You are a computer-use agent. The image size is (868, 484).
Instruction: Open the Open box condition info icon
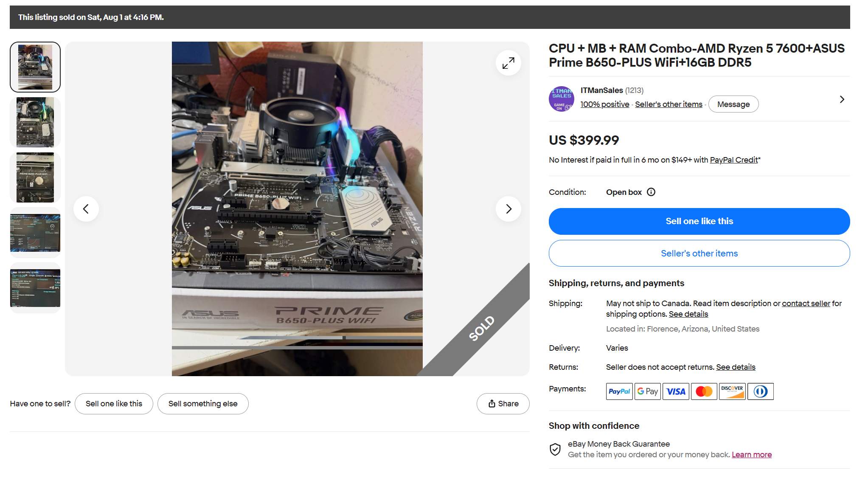click(x=651, y=192)
